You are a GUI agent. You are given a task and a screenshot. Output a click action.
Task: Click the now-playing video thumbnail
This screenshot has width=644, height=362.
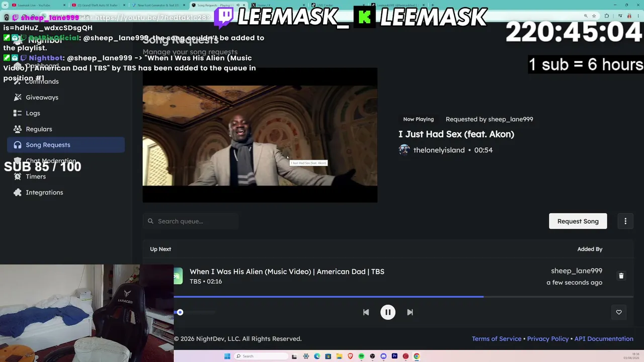coord(260,135)
